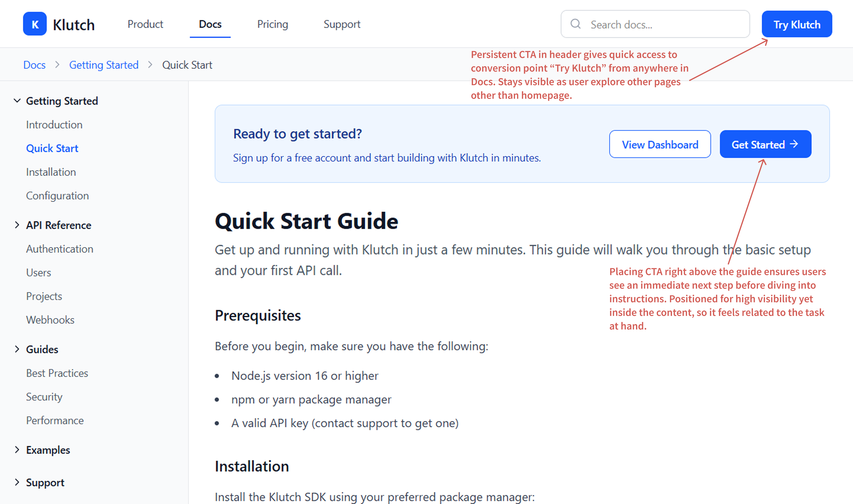This screenshot has height=504, width=853.
Task: Click the Try Klutch button
Action: coord(797,24)
